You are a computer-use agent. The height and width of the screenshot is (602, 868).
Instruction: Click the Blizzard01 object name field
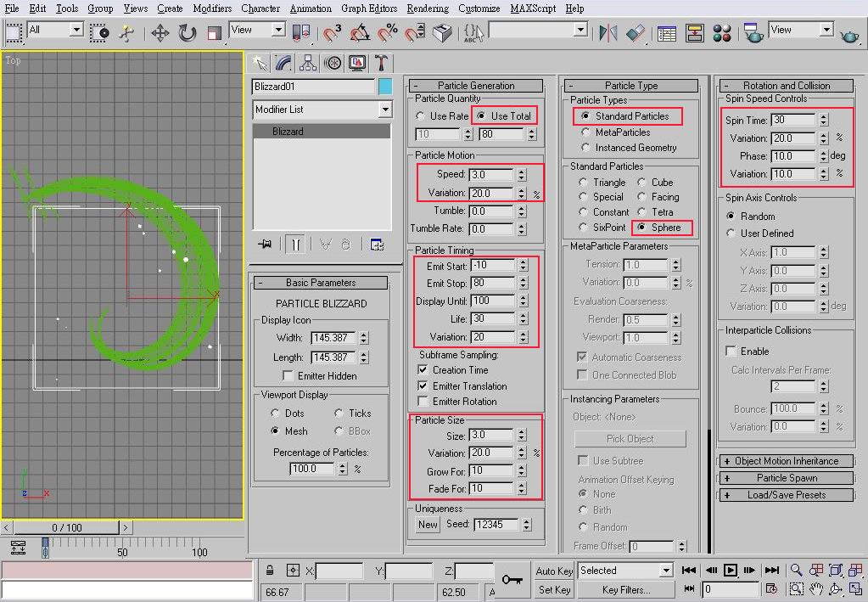click(x=313, y=87)
